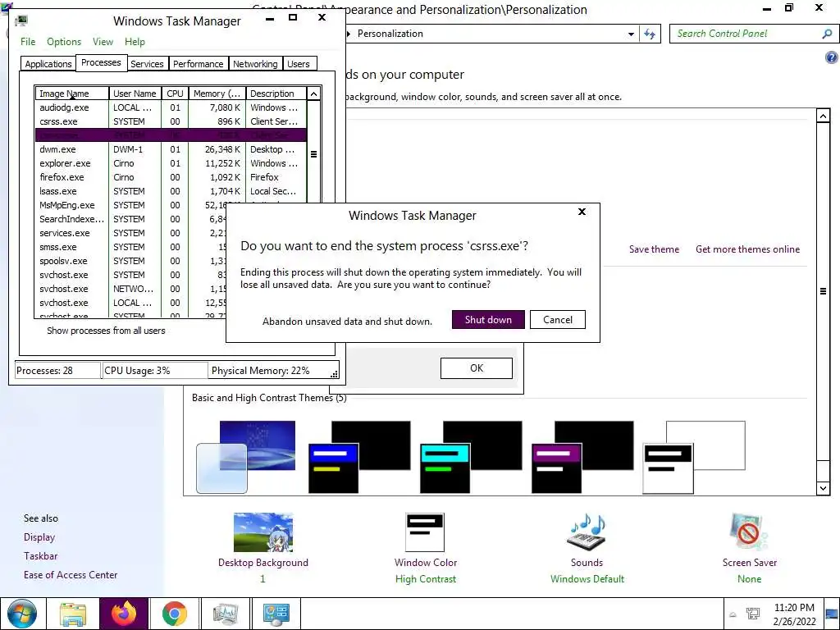Open the Options menu in Task Manager
This screenshot has height=630, width=840.
click(x=64, y=42)
